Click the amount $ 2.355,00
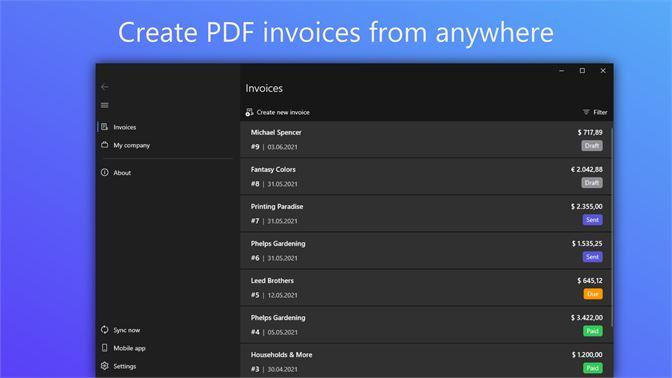Viewport: 672px width, 378px height. (x=587, y=207)
